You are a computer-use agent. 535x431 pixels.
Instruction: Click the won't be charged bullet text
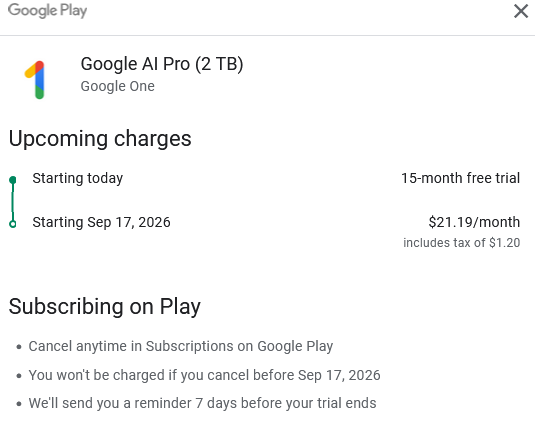tap(204, 375)
